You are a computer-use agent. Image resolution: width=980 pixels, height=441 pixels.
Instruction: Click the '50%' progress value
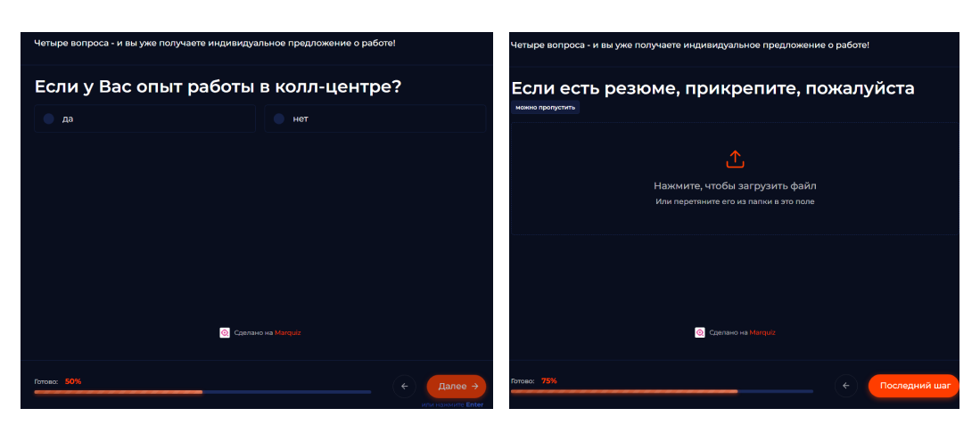click(73, 381)
